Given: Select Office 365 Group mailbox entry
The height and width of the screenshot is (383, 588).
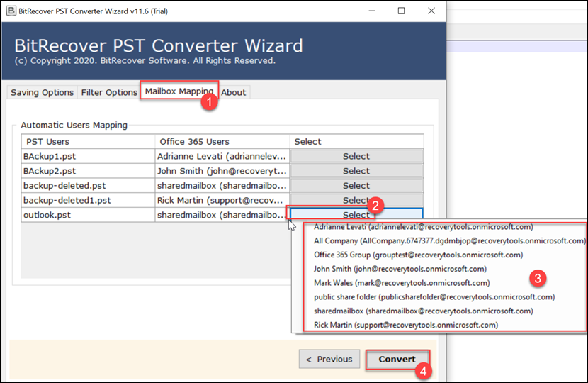Looking at the screenshot, I should [x=418, y=255].
